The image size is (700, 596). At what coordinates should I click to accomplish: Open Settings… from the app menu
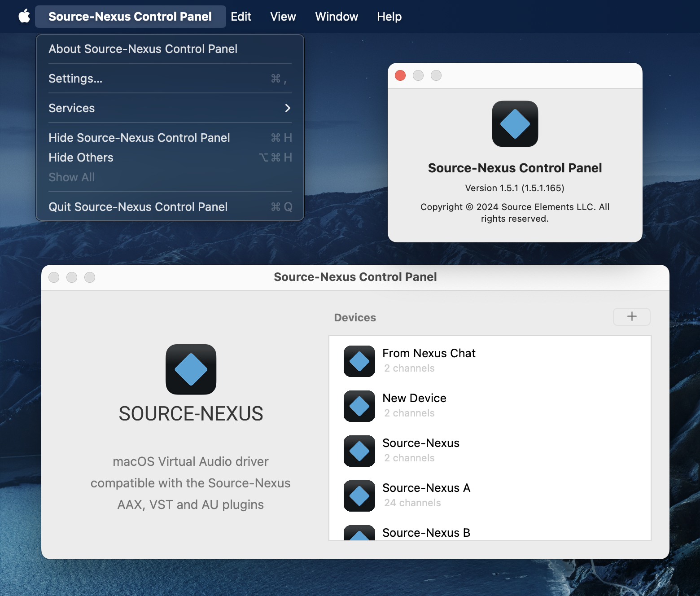170,79
